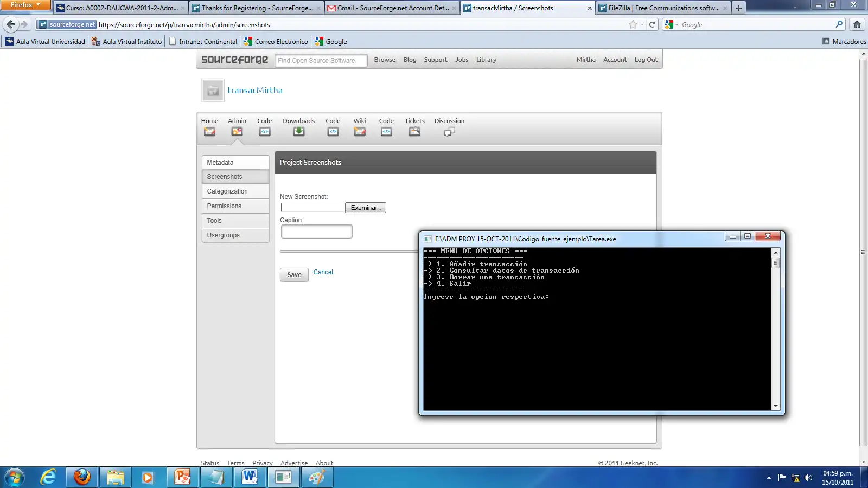The height and width of the screenshot is (488, 868).
Task: Open the browser home page icon
Action: coord(857,24)
